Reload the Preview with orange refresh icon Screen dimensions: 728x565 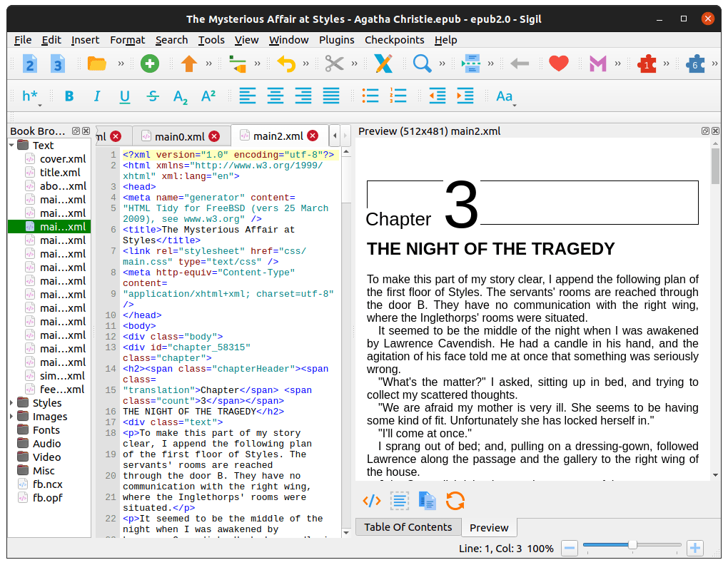pos(455,501)
